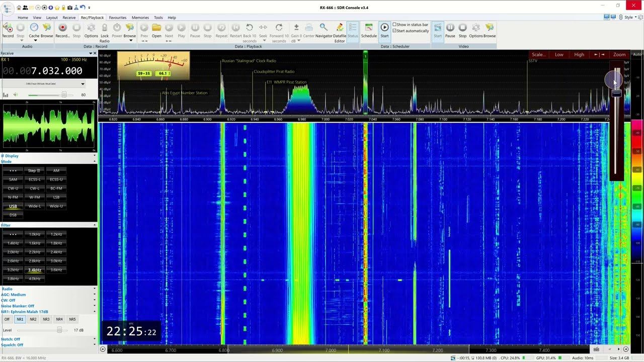644x362 pixels.
Task: Click the Scale... button above spectrum
Action: (x=538, y=54)
